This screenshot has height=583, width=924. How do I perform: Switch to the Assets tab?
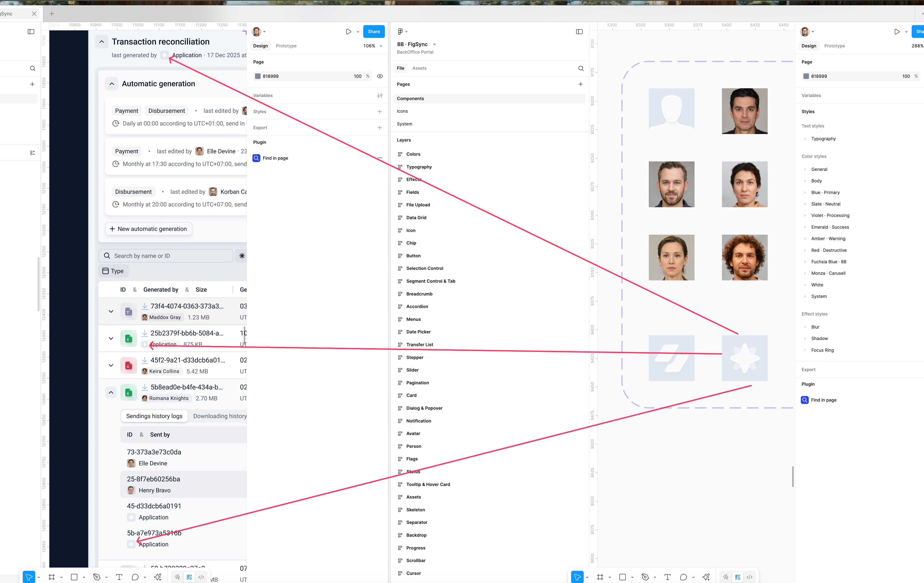[x=419, y=68]
